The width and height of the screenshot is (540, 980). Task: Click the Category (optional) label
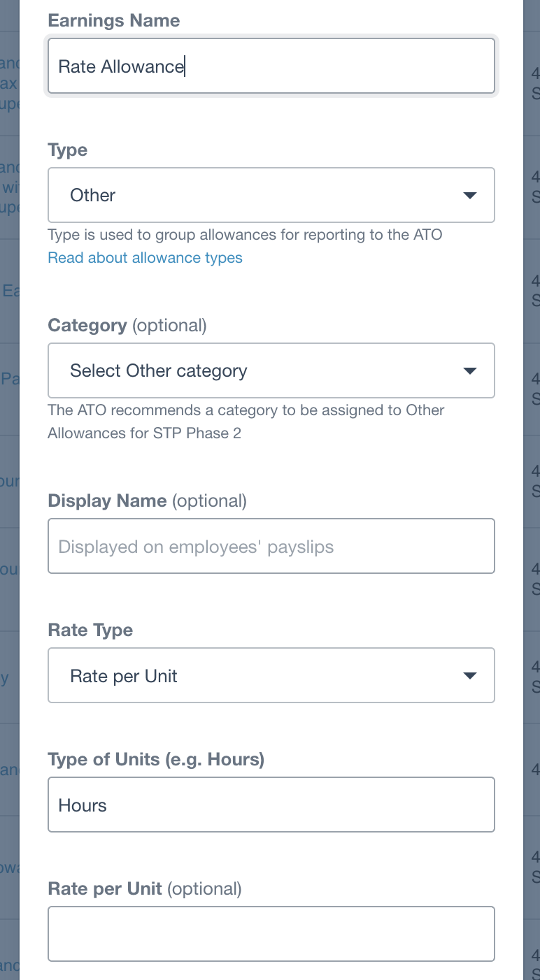click(x=127, y=326)
